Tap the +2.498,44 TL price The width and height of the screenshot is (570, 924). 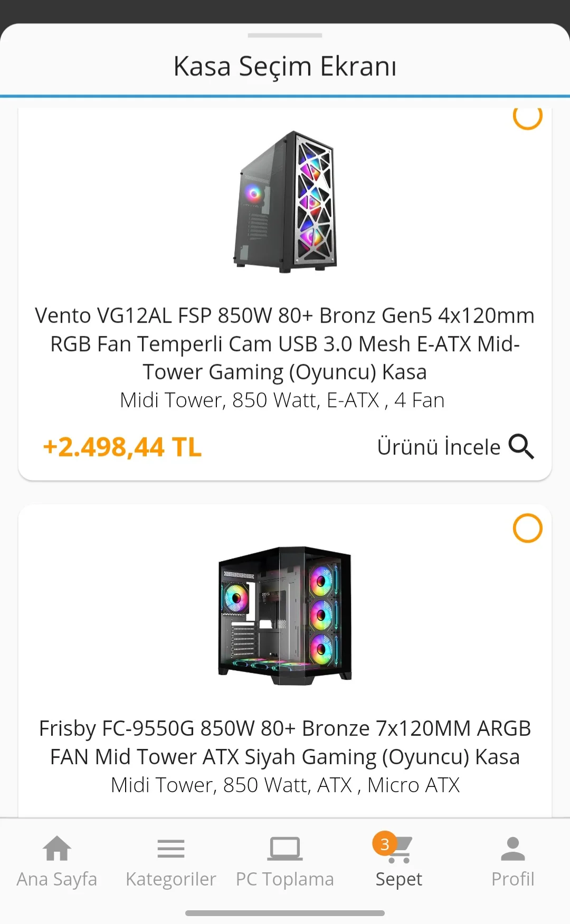(122, 447)
